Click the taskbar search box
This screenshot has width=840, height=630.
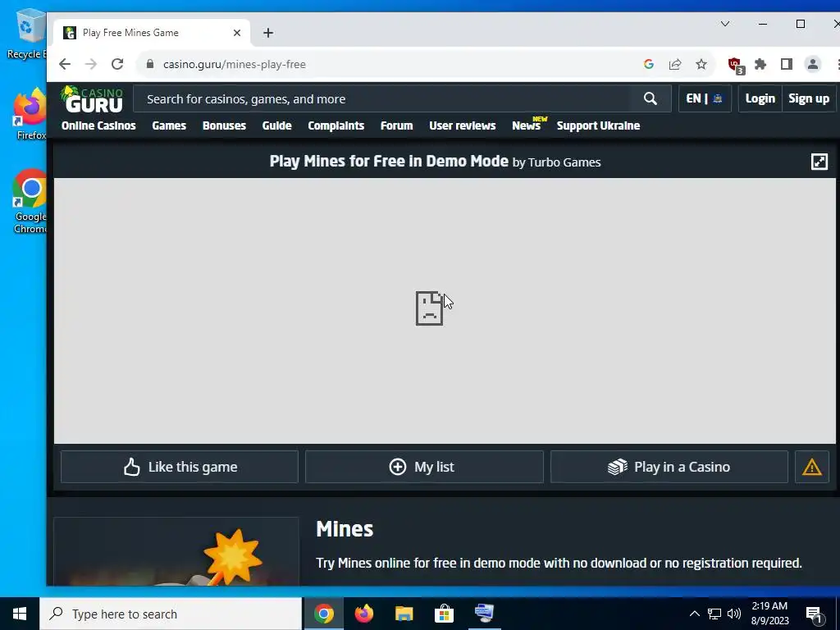point(171,614)
